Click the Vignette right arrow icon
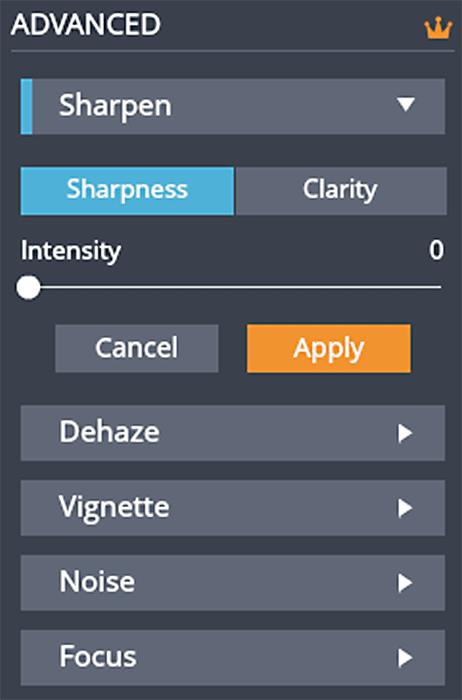 tap(405, 508)
